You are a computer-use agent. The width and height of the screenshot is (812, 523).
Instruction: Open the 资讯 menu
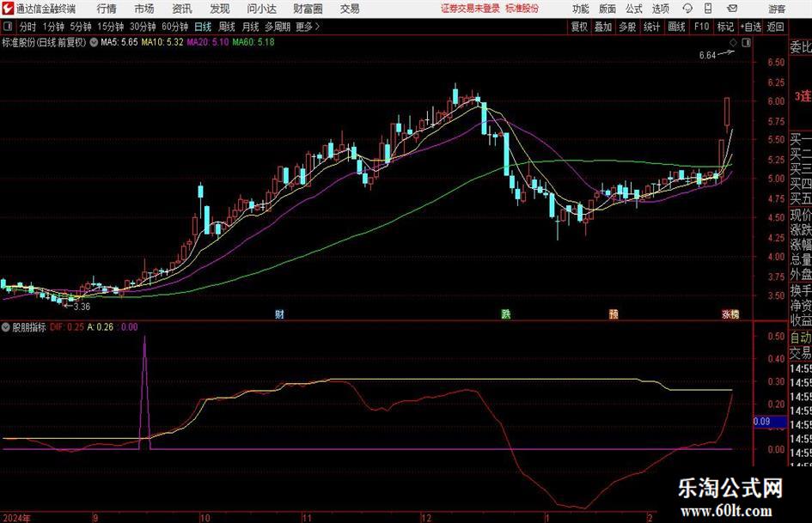(182, 9)
